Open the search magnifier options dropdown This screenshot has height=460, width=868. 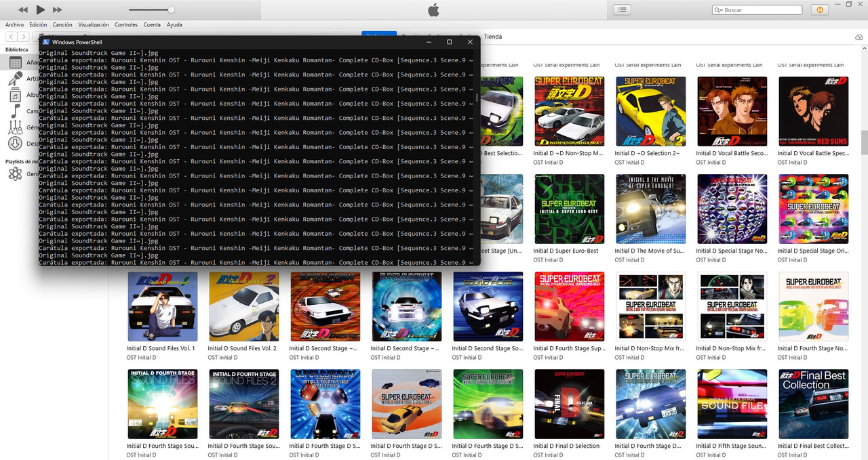tap(719, 10)
